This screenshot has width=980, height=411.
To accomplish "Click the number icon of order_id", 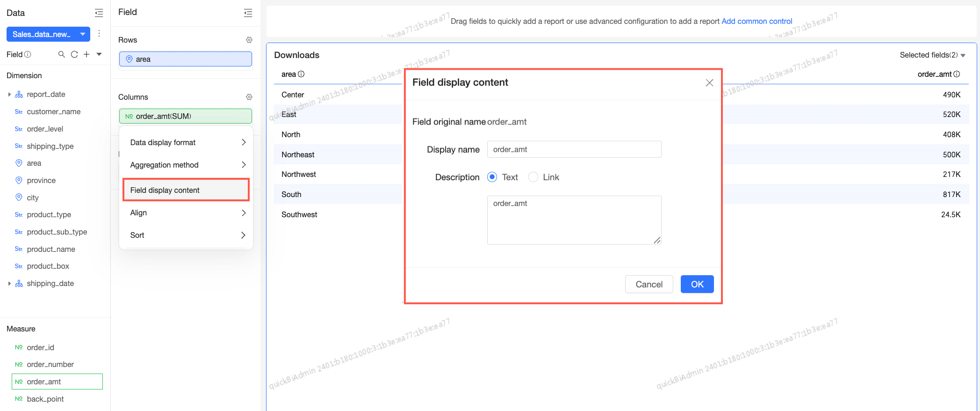I will 19,347.
